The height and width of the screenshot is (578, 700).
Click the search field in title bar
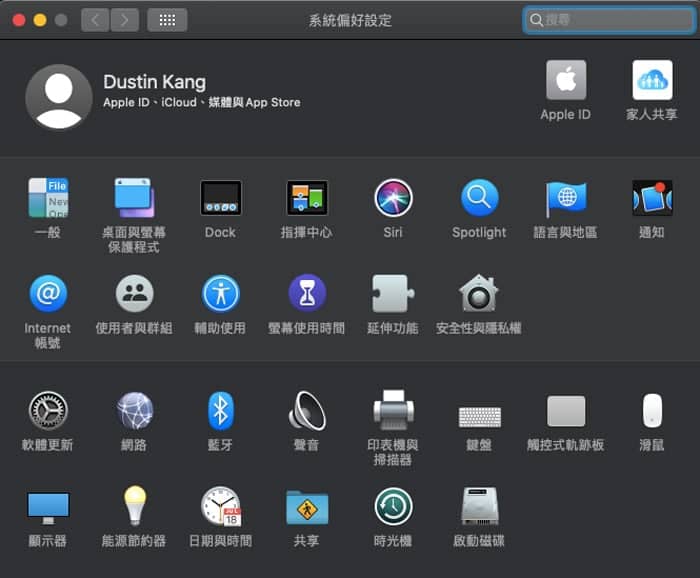[x=609, y=20]
